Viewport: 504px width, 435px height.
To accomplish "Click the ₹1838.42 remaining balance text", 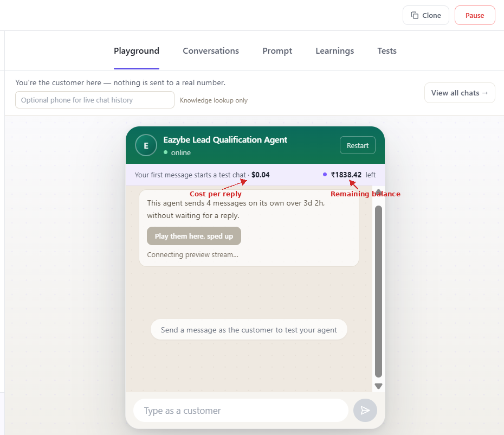I will click(346, 175).
